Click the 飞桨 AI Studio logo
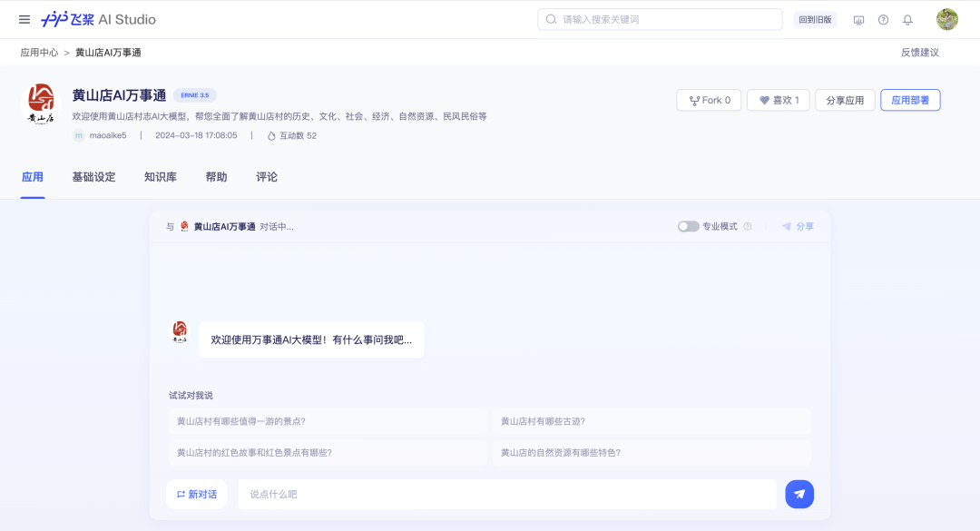Image resolution: width=980 pixels, height=531 pixels. pyautogui.click(x=98, y=19)
